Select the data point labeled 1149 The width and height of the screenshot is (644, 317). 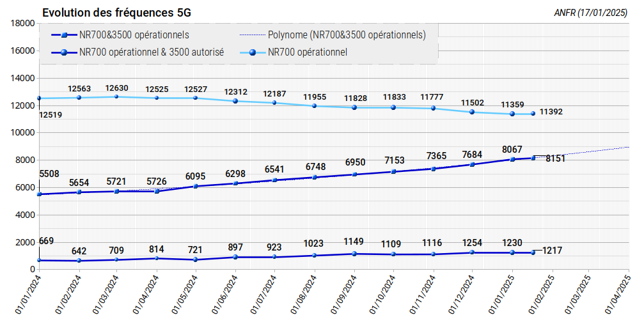[354, 254]
